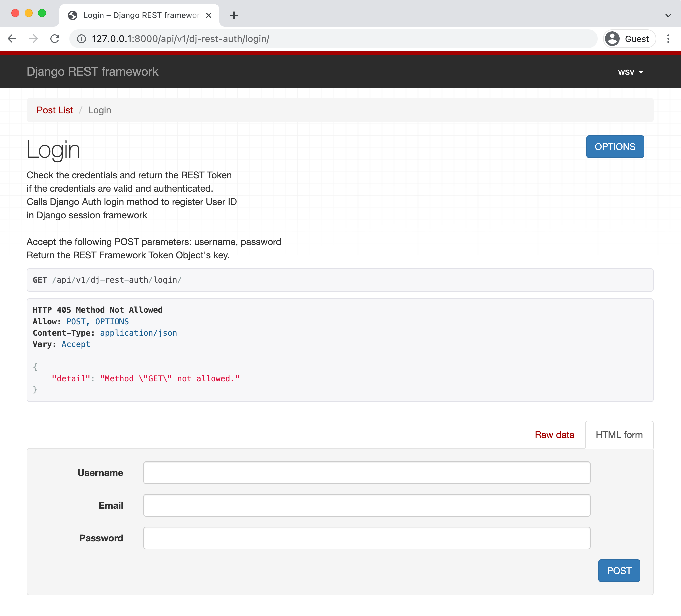Select the Login browser tab

click(x=139, y=15)
